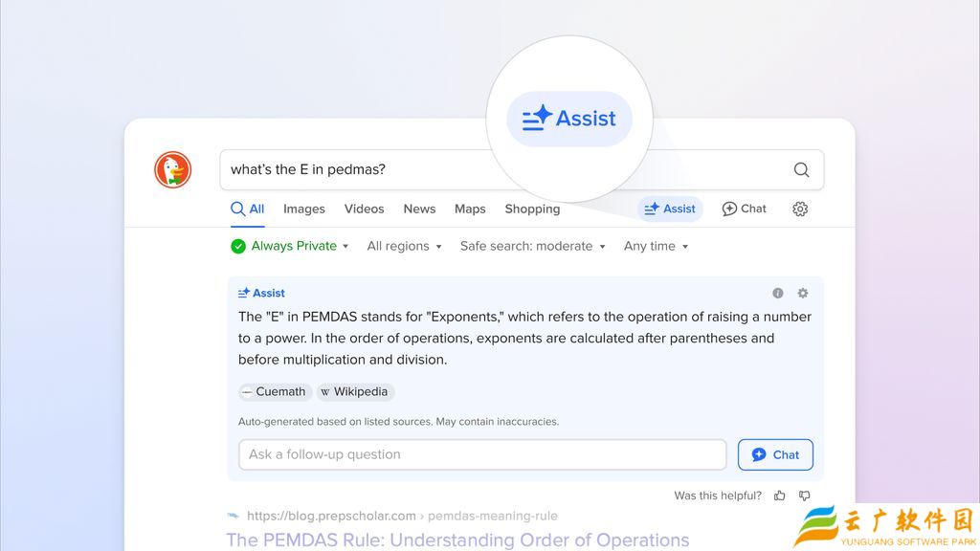Screen dimensions: 980x551
Task: Open the Assist panel gear settings
Action: coord(803,294)
